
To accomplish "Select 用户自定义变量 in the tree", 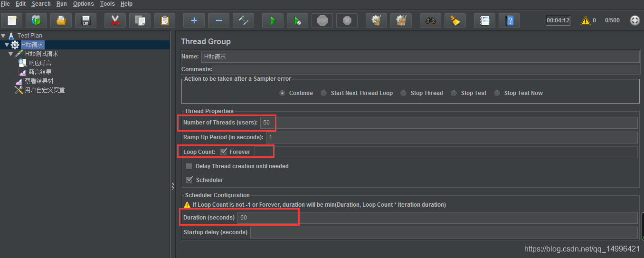I will click(45, 90).
